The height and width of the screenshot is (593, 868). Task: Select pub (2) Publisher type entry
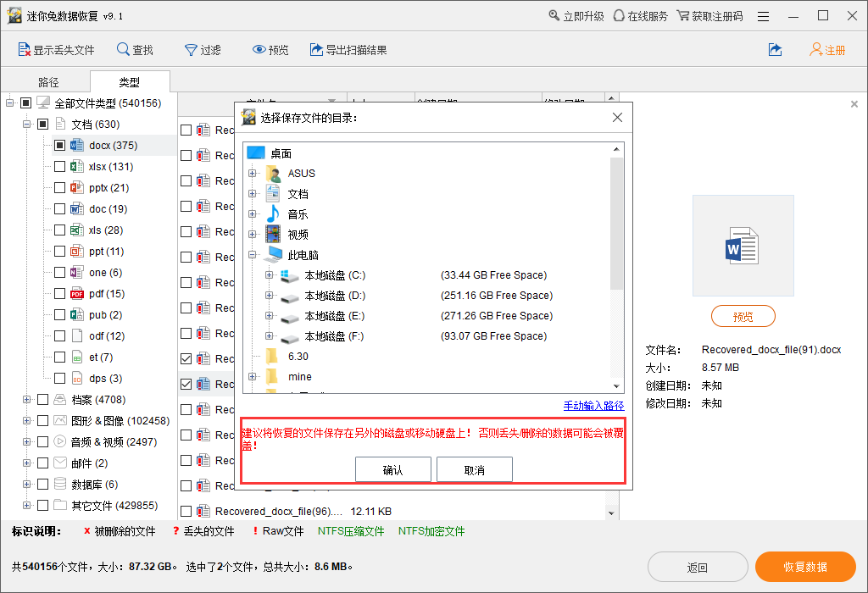105,315
